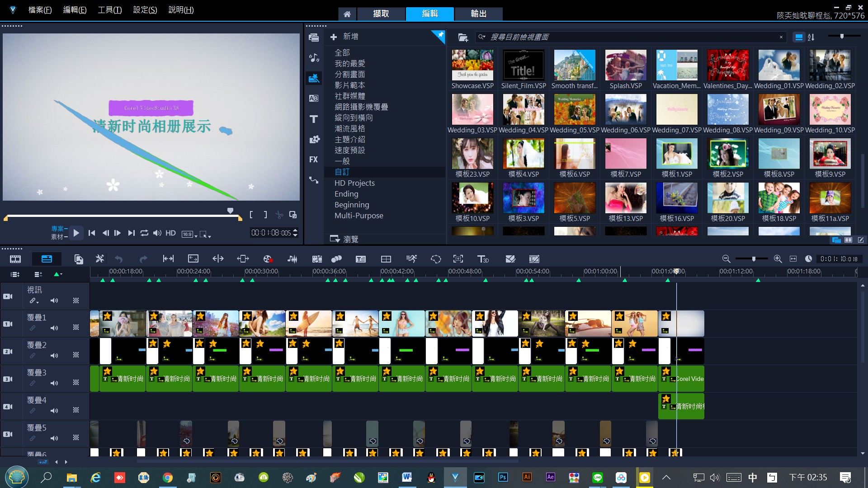
Task: Open the Instant Project template panel
Action: click(314, 78)
